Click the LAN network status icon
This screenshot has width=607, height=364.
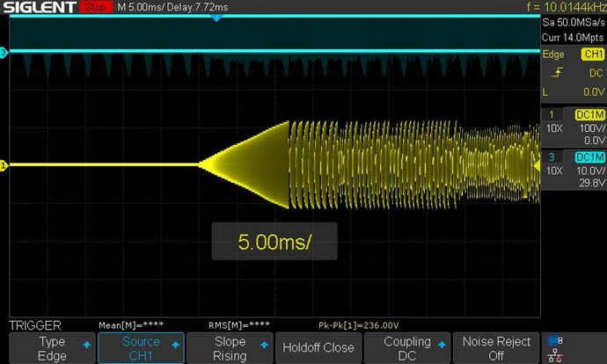pos(555,355)
